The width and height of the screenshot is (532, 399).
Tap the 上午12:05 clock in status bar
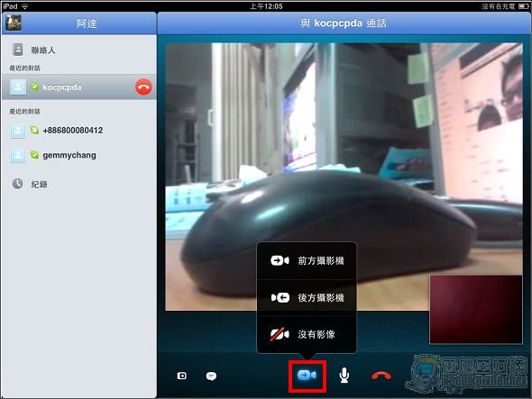pos(266,6)
